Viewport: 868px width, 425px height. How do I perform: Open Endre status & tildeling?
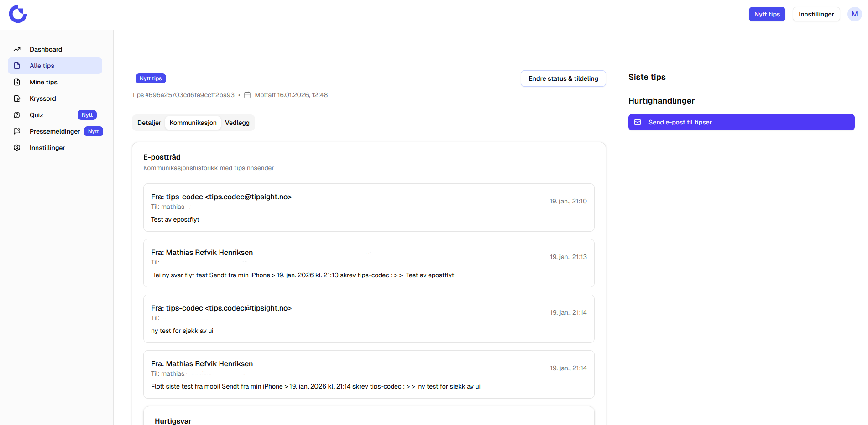click(x=563, y=78)
